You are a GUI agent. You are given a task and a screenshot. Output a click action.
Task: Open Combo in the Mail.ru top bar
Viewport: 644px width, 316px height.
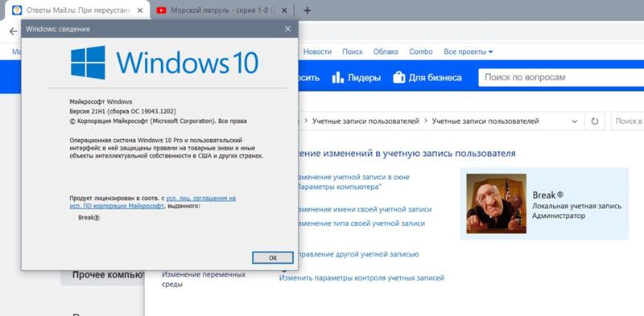click(420, 51)
